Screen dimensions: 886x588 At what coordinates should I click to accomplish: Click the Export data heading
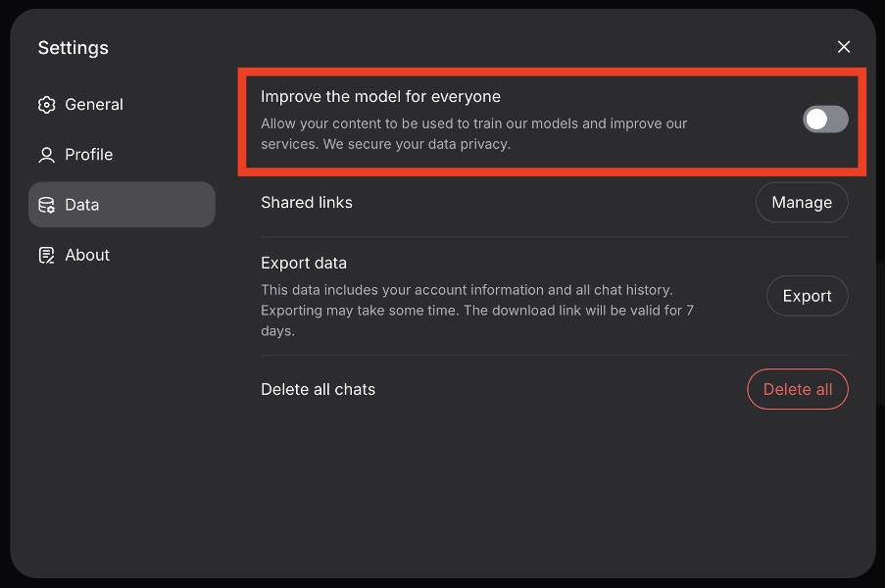304,264
